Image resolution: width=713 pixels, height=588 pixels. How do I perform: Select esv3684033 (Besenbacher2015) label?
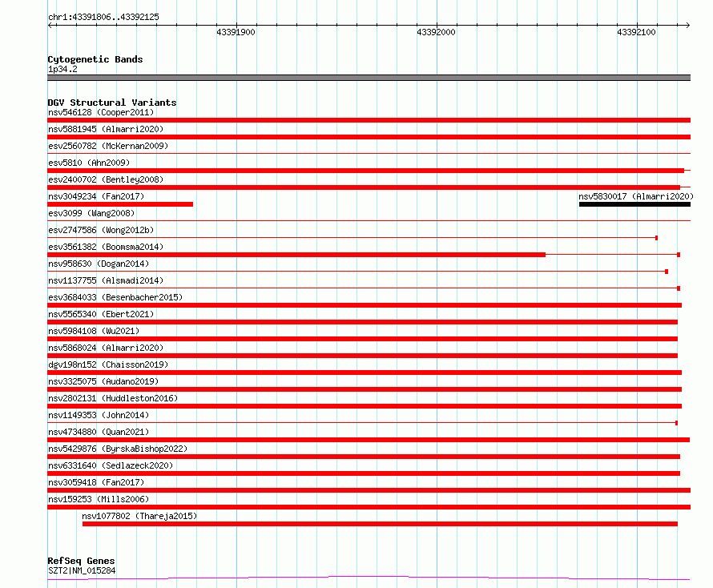tap(115, 297)
